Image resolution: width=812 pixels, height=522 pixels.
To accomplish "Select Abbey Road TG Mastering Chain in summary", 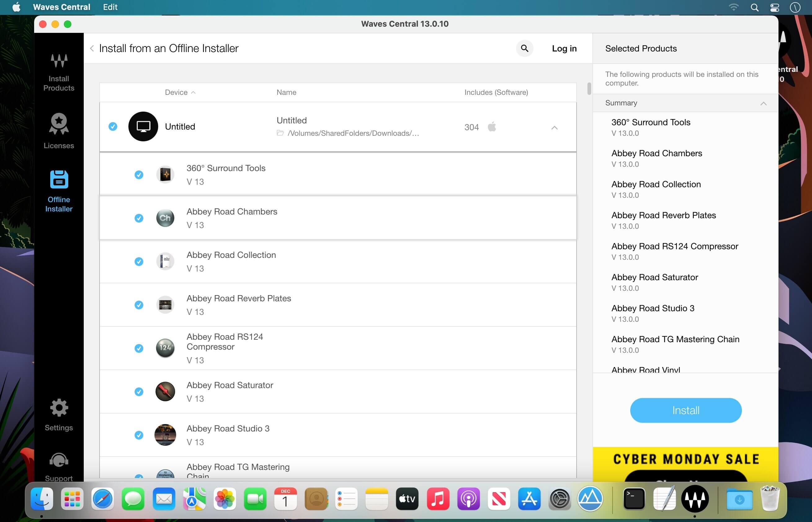I will (675, 339).
